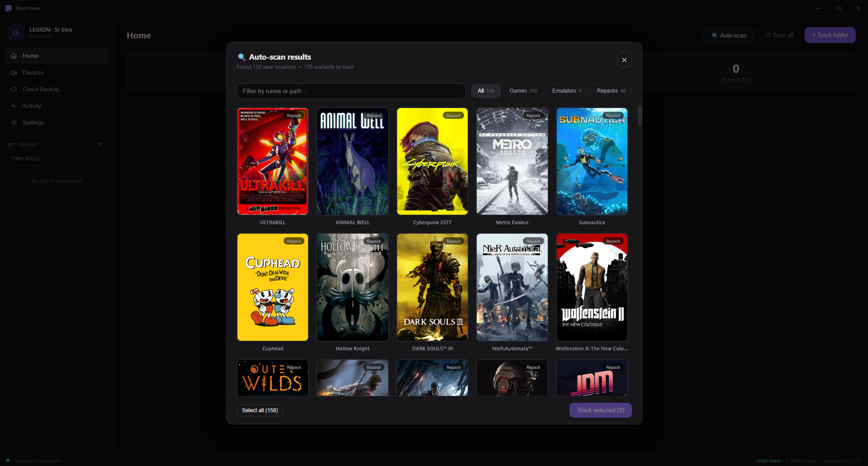Close the Auto-scan results dialog
The height and width of the screenshot is (466, 868).
click(624, 60)
